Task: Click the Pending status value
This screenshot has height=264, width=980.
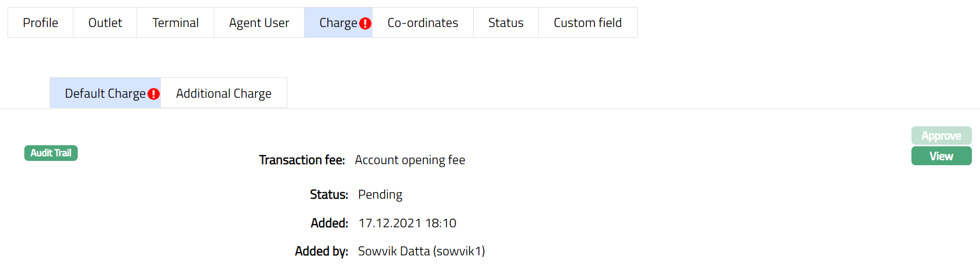Action: (x=380, y=194)
